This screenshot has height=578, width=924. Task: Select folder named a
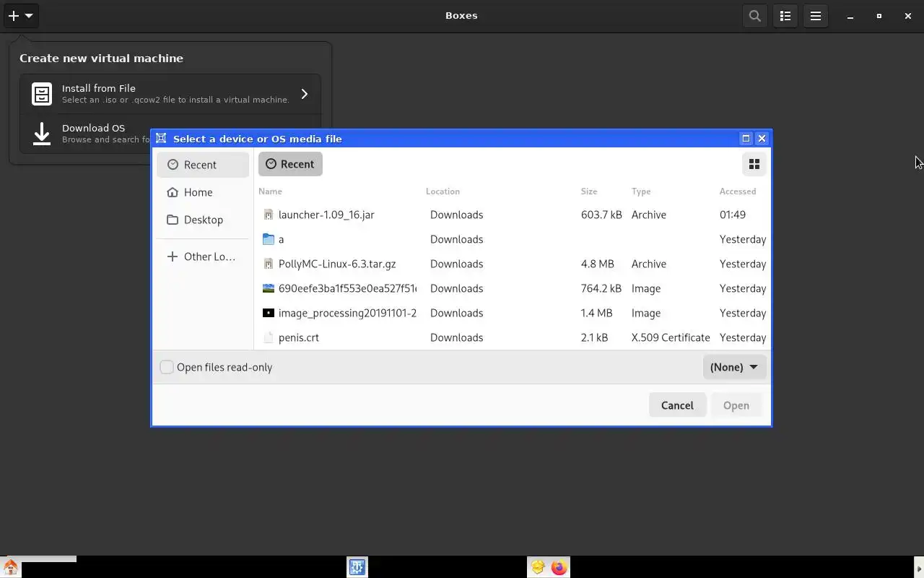[x=513, y=239]
